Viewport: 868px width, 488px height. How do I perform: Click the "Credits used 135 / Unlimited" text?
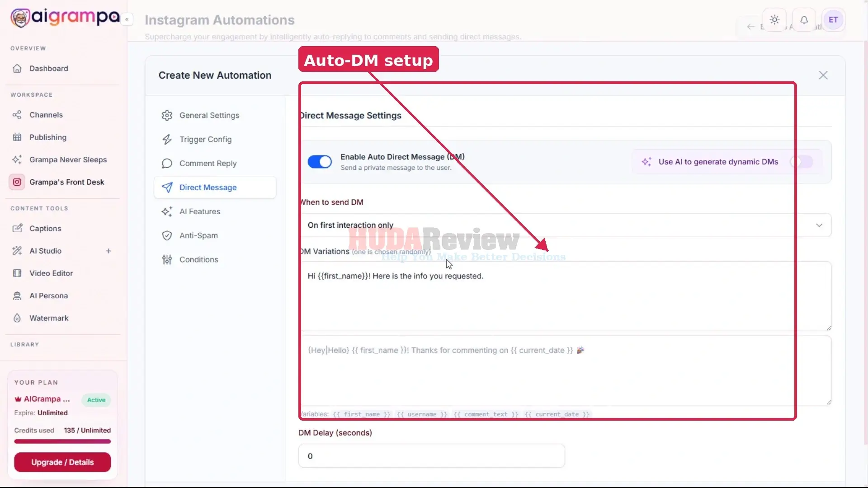click(62, 430)
